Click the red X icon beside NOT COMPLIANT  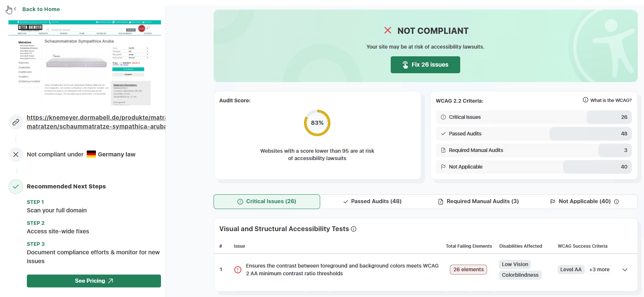[388, 31]
